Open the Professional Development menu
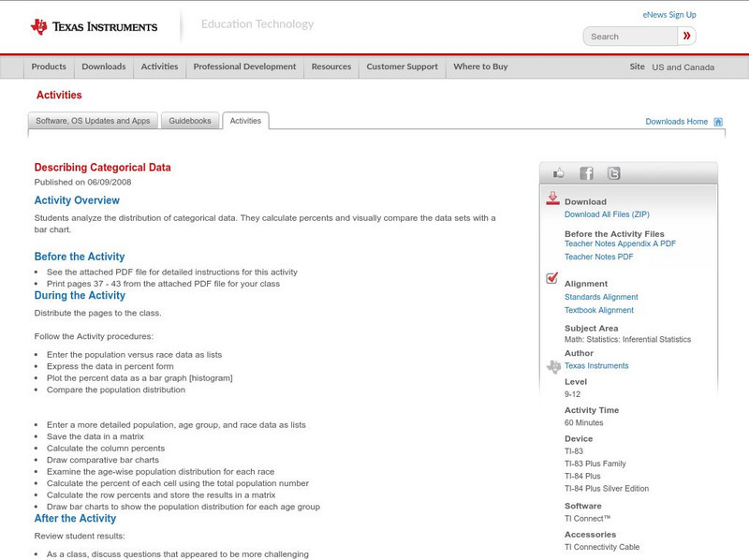 [x=244, y=66]
